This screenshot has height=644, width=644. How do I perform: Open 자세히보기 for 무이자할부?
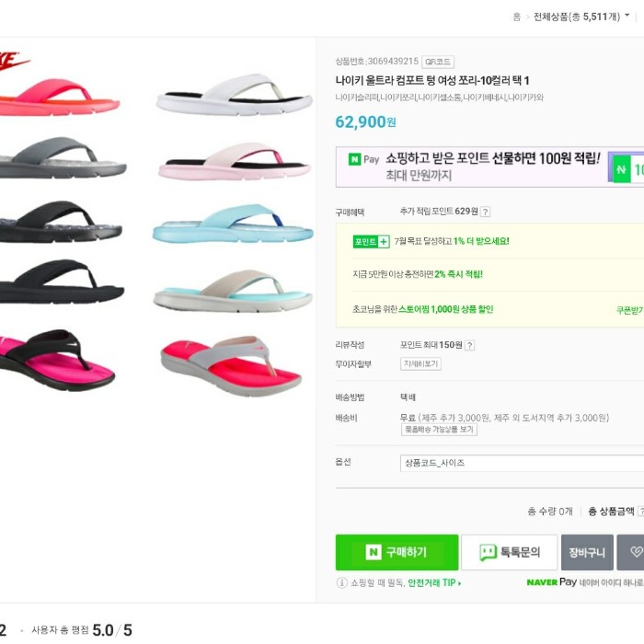coord(420,363)
